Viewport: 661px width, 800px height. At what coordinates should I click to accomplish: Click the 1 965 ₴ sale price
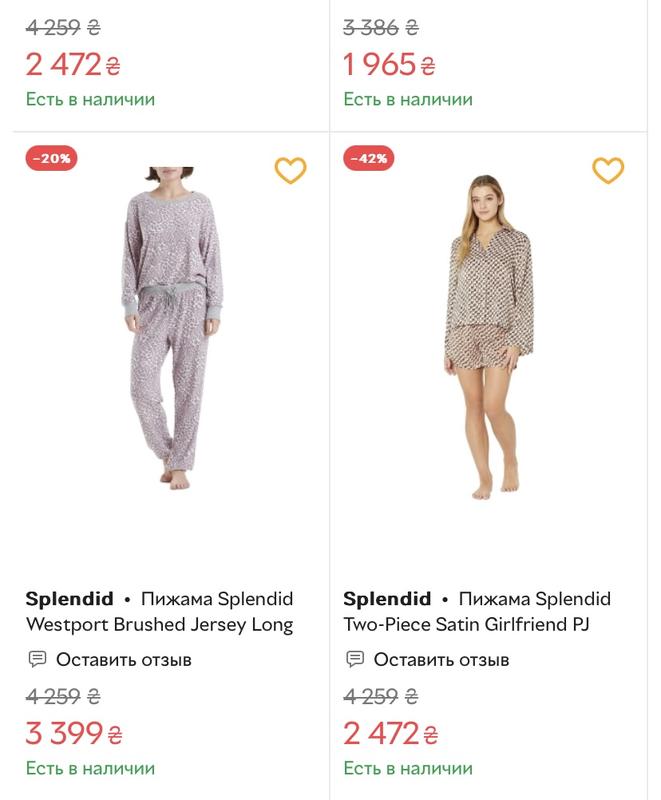pyautogui.click(x=390, y=65)
